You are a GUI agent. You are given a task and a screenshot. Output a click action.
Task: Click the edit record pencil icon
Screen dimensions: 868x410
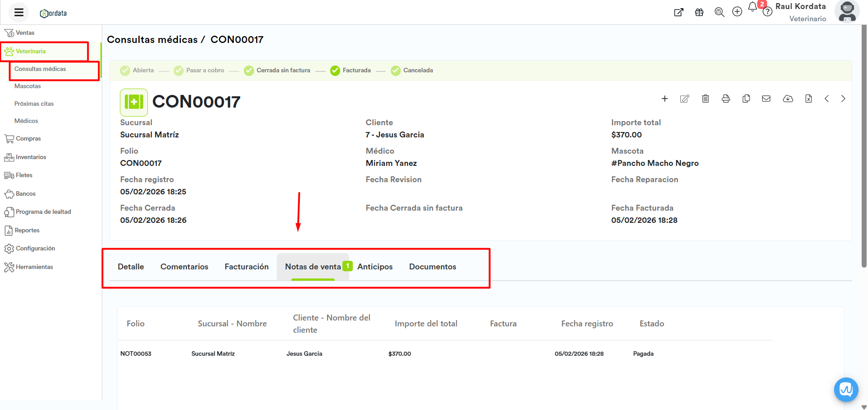tap(684, 99)
